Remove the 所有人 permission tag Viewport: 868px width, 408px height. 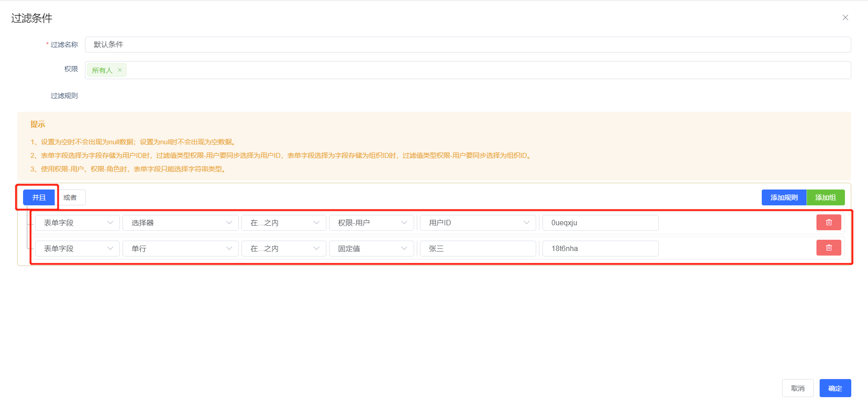[x=120, y=70]
